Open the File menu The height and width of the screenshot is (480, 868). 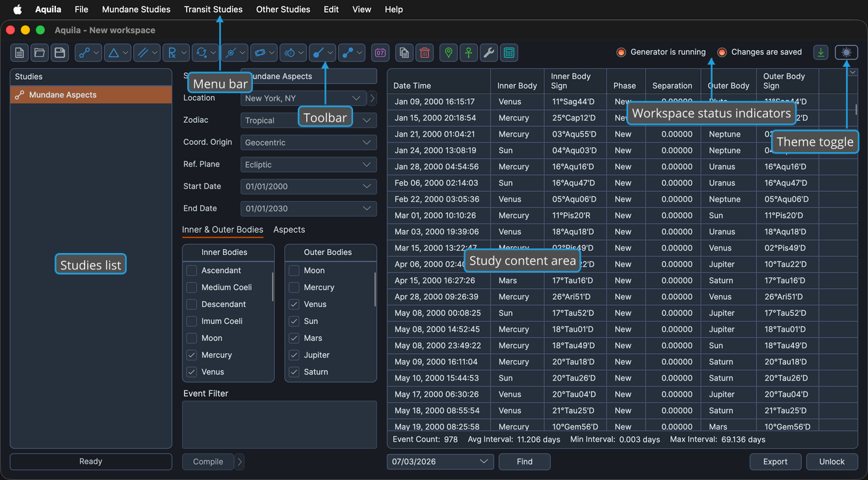81,9
